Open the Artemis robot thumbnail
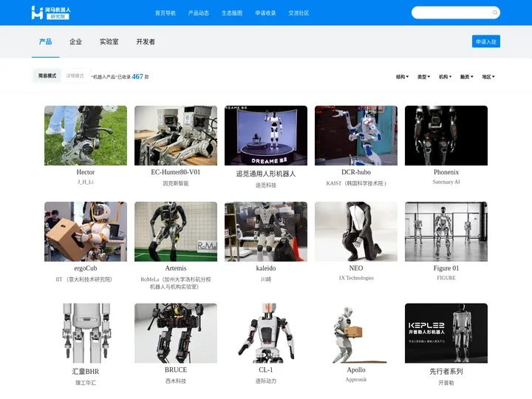Screen dimensions: 532x399 click(176, 231)
